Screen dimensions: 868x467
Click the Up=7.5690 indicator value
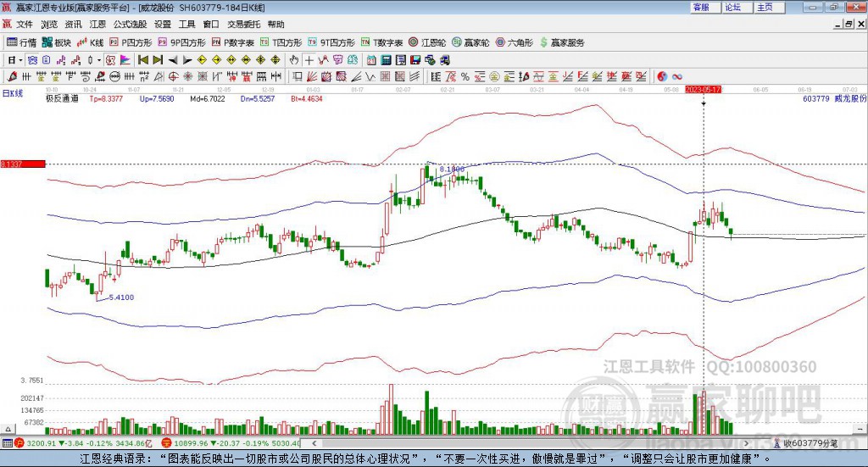(157, 98)
